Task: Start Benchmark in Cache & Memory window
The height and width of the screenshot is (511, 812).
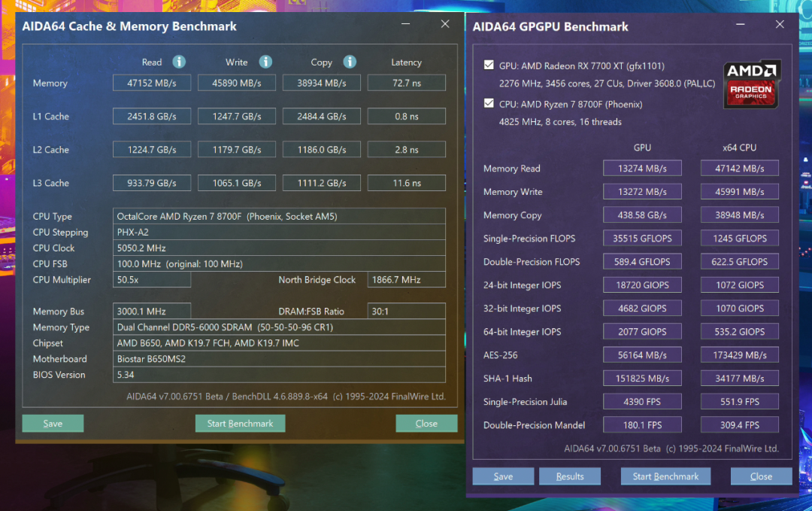Action: click(241, 424)
